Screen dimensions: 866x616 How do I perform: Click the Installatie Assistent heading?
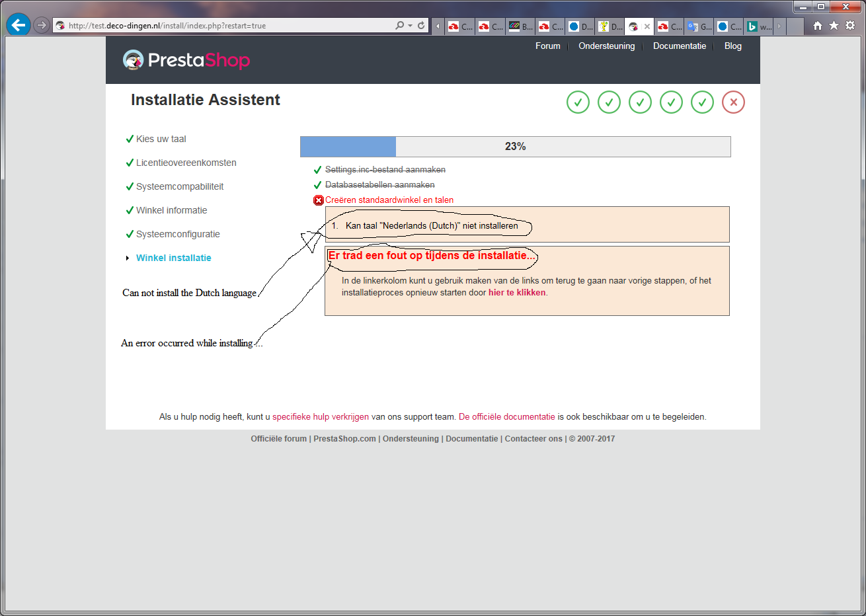[x=206, y=100]
